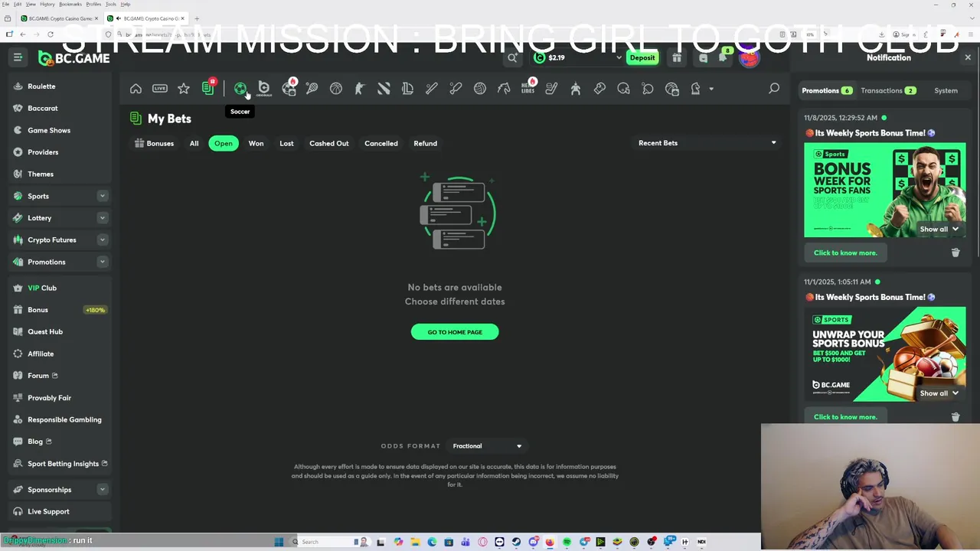Viewport: 980px width, 551px height.
Task: Open the Promotions notification tab
Action: 827,90
